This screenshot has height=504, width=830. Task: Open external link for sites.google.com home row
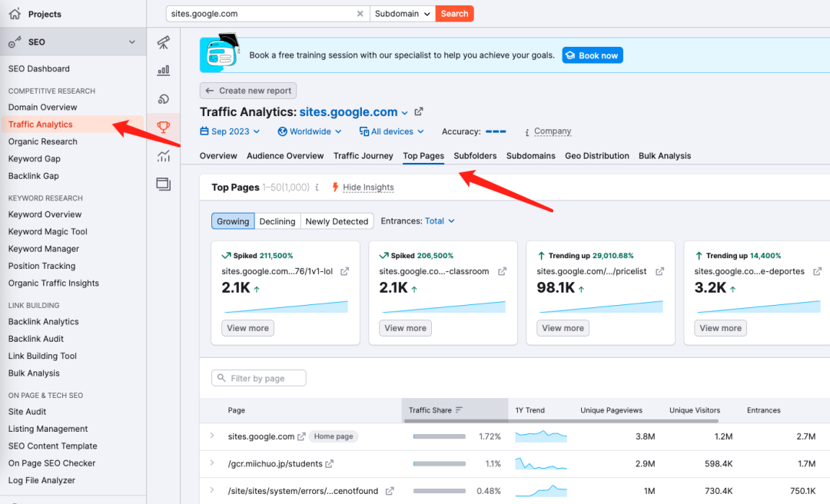[301, 436]
